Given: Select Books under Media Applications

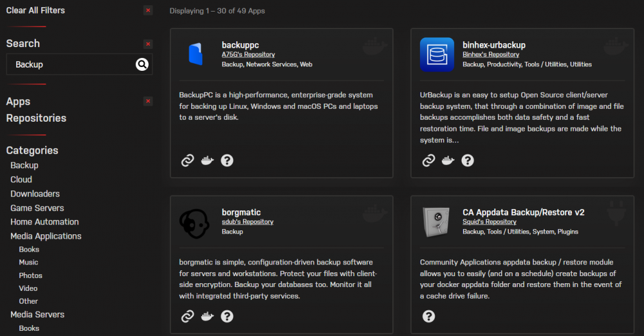Looking at the screenshot, I should (x=29, y=249).
